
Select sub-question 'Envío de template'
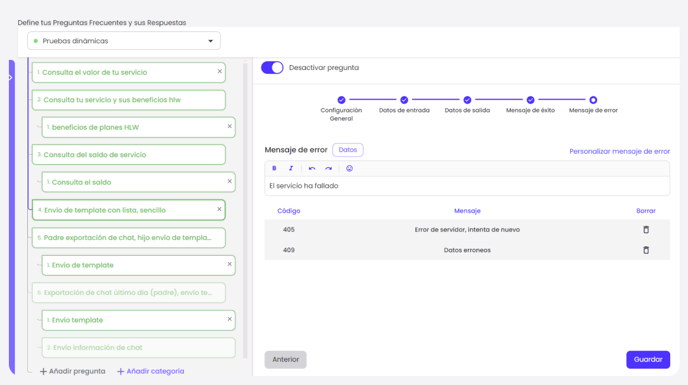[138, 265]
